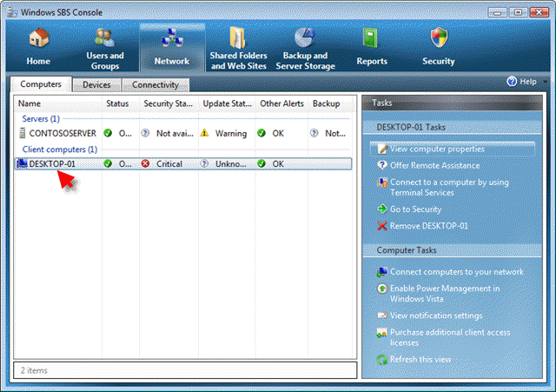Click the notification settings envelope icon

382,316
